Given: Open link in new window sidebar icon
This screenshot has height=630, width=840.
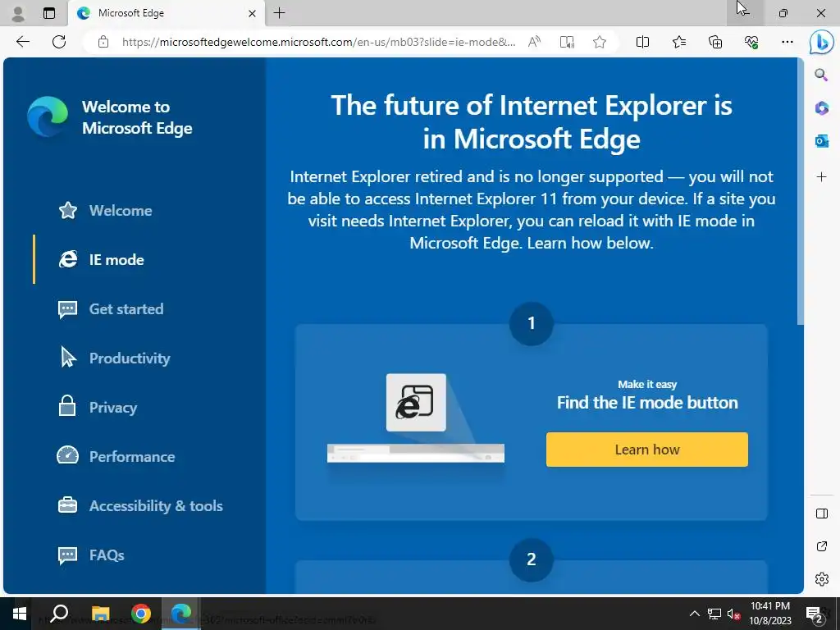Looking at the screenshot, I should [822, 546].
